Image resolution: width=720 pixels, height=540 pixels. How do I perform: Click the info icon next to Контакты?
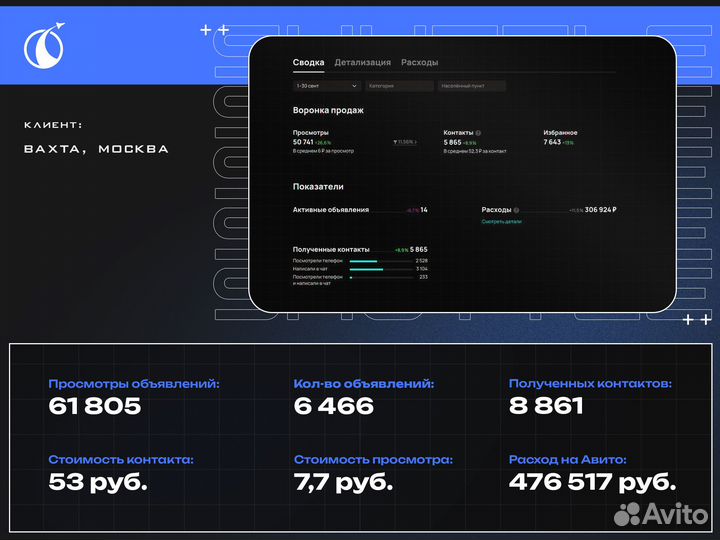478,132
